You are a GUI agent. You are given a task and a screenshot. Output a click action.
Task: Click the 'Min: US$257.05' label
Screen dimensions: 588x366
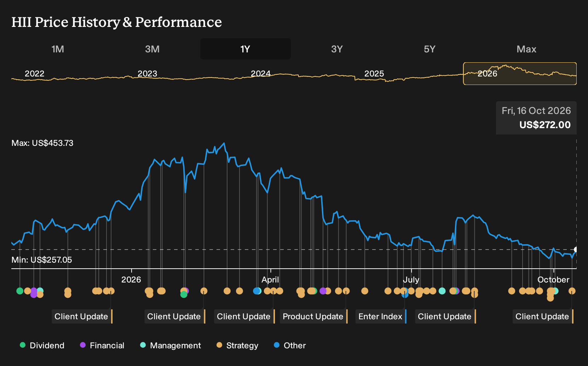click(x=42, y=260)
